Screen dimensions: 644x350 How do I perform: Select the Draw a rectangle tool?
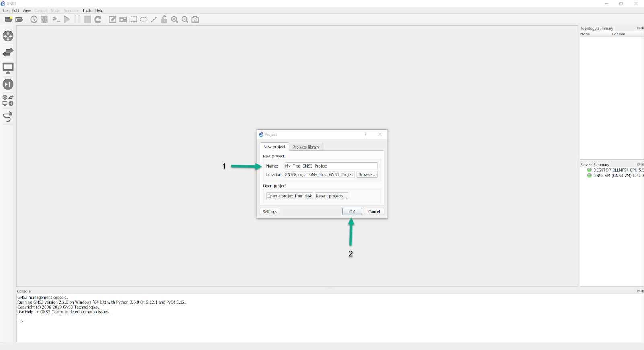point(133,19)
